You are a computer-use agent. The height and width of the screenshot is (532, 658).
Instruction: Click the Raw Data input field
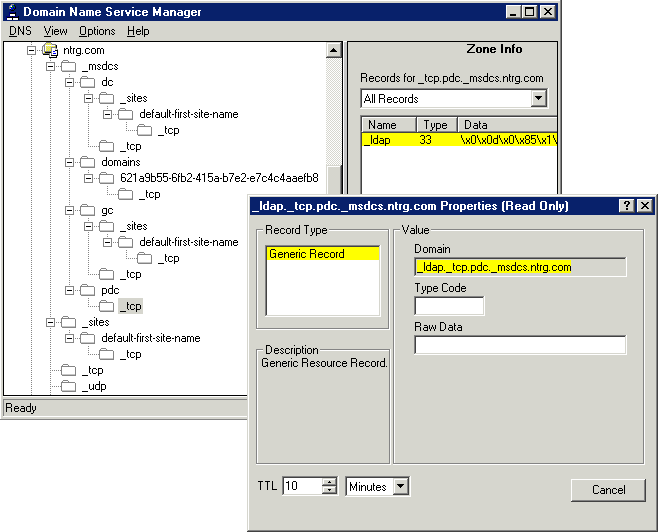pos(520,345)
